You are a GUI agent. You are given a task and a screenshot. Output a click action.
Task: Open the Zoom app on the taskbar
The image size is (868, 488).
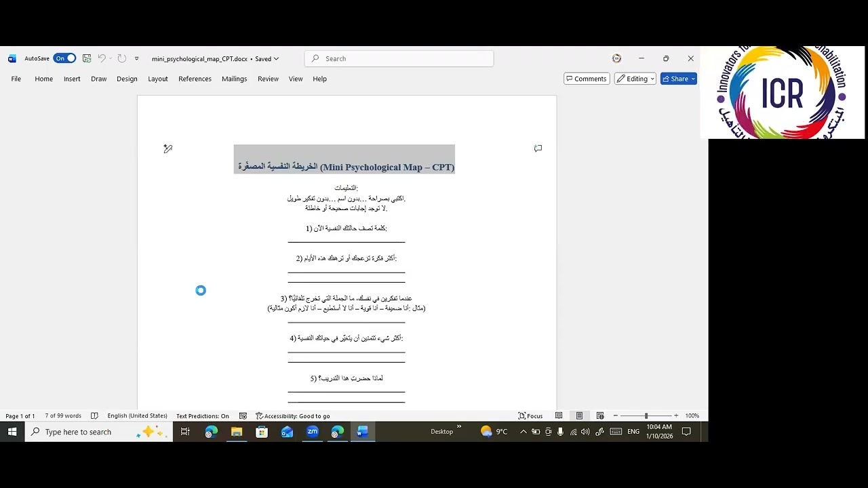(x=313, y=432)
